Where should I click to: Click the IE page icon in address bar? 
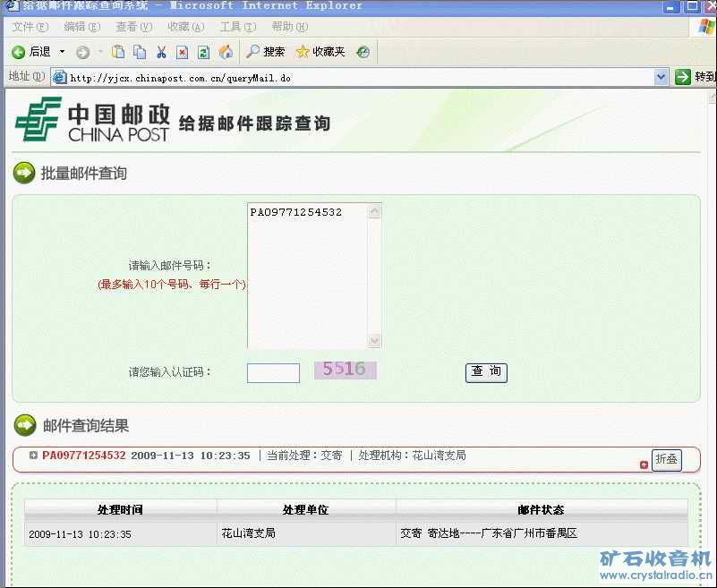(x=59, y=77)
